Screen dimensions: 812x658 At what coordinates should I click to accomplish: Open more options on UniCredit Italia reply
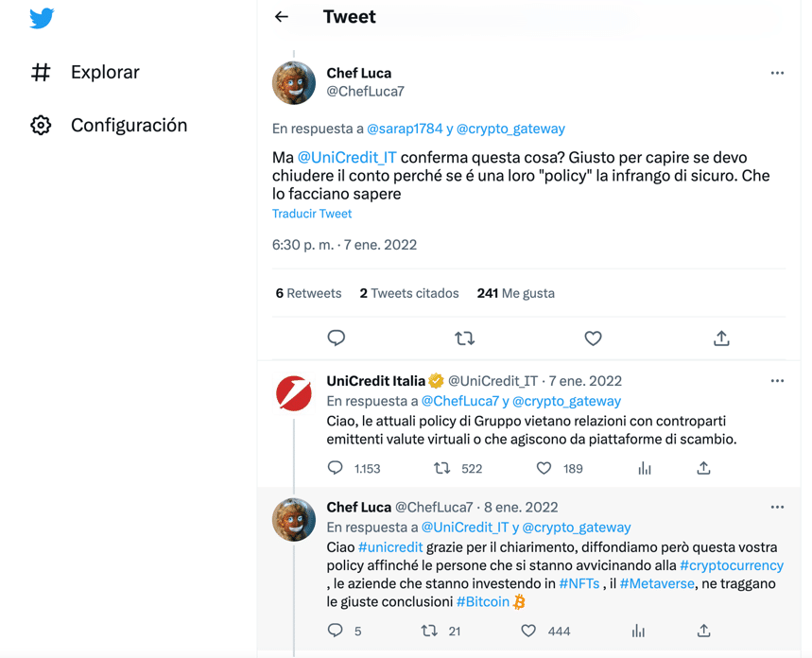point(777,381)
